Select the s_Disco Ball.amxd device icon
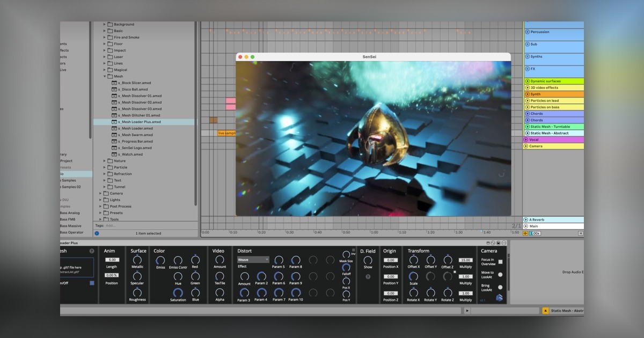Image resolution: width=644 pixels, height=338 pixels. pyautogui.click(x=114, y=89)
